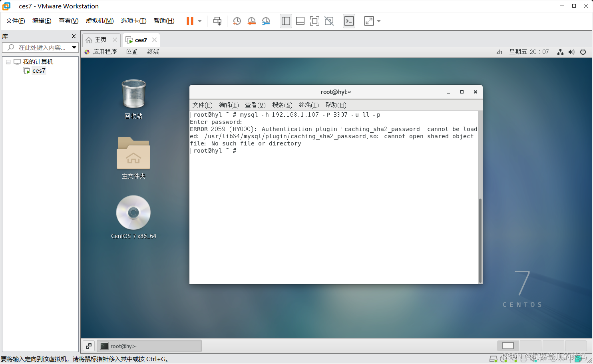593x364 pixels.
Task: Open VMware 文件(F) menu
Action: [16, 21]
